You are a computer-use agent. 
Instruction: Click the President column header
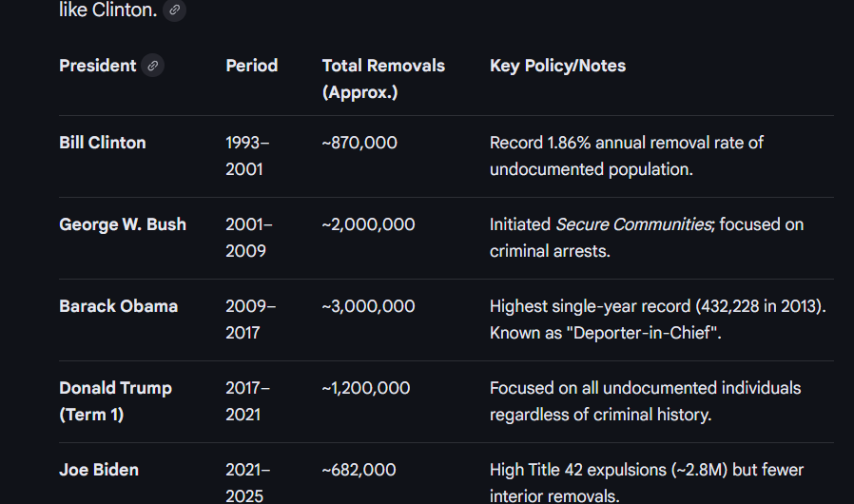pos(97,66)
